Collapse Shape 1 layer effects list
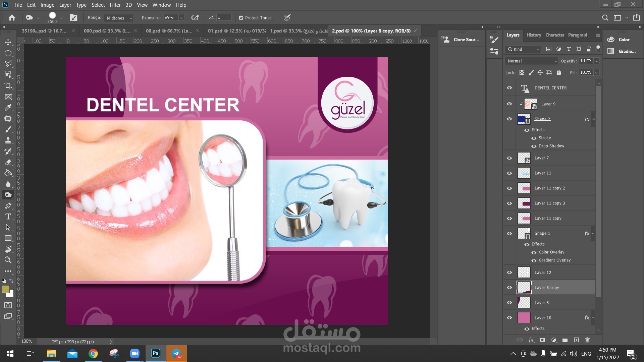This screenshot has height=362, width=644. [x=593, y=234]
